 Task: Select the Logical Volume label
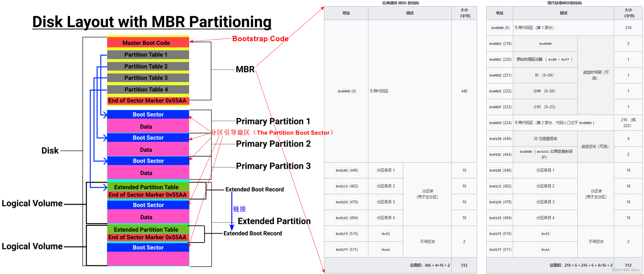32,203
